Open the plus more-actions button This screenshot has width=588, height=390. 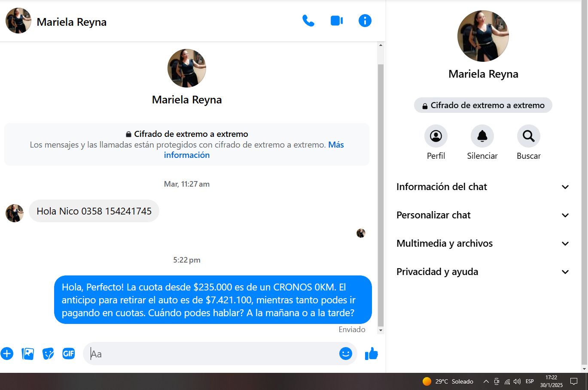tap(7, 354)
